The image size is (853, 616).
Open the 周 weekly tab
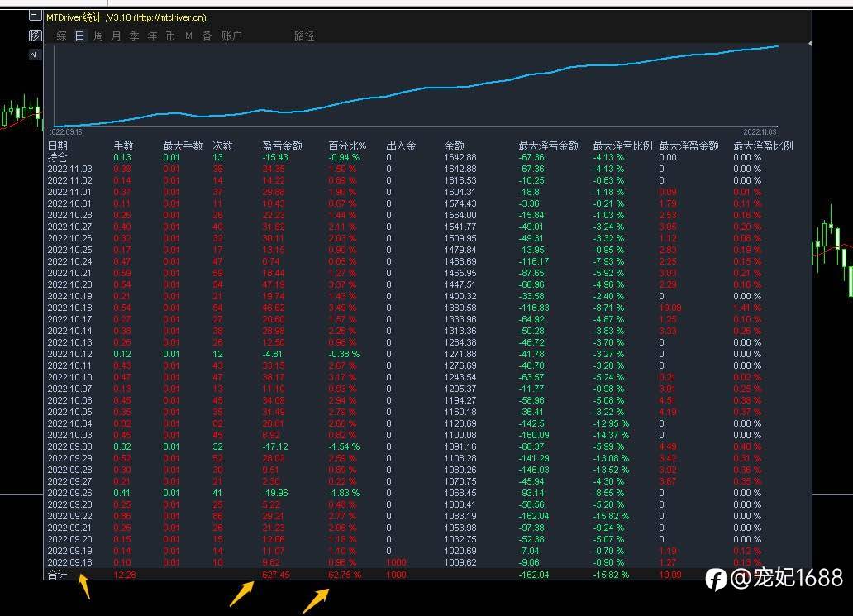tap(98, 36)
